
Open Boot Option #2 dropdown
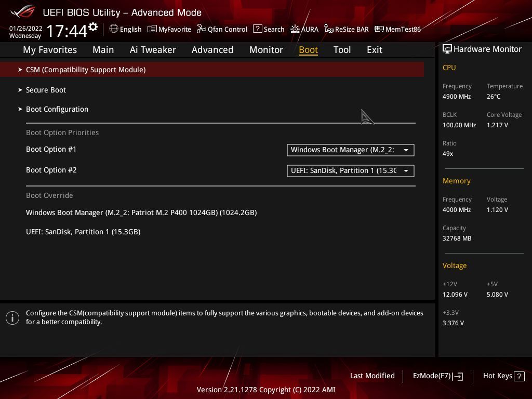pos(351,170)
